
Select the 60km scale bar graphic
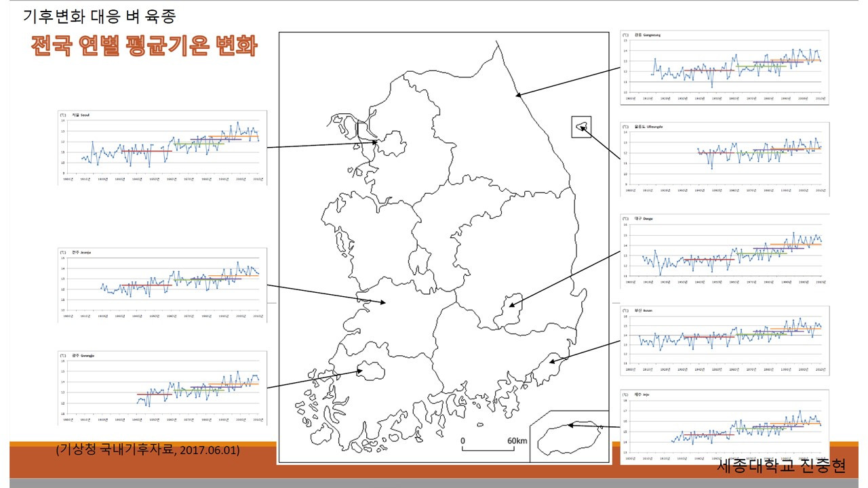pyautogui.click(x=488, y=444)
